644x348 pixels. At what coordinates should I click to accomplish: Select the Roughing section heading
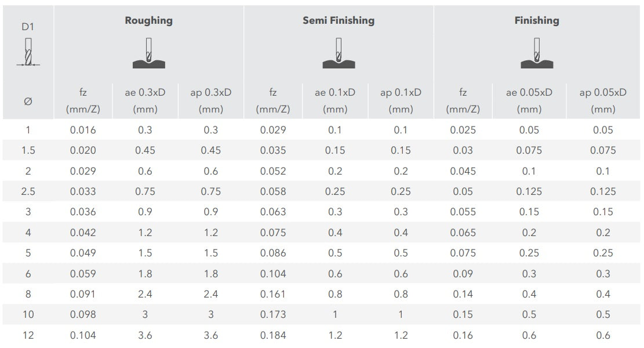148,21
